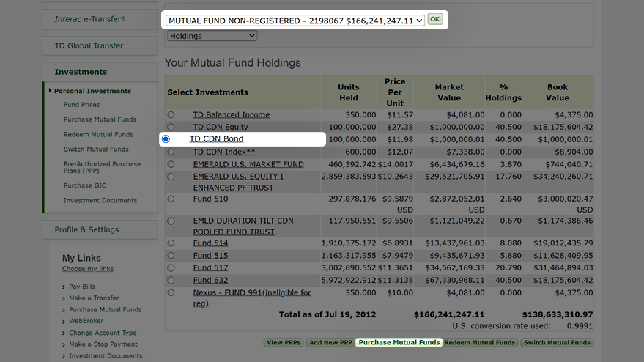This screenshot has width=644, height=362.
Task: Click the Redeem Mutual Funds button below the table
Action: point(479,343)
